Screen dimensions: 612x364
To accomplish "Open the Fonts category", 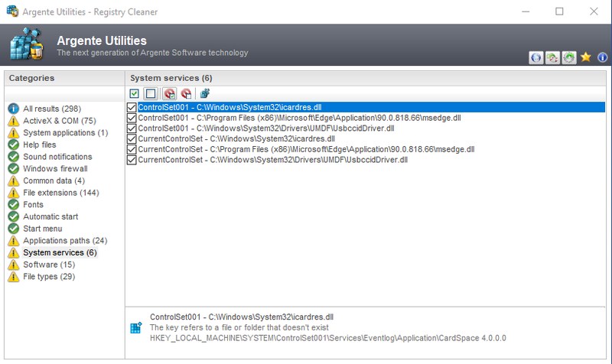I will (x=33, y=205).
